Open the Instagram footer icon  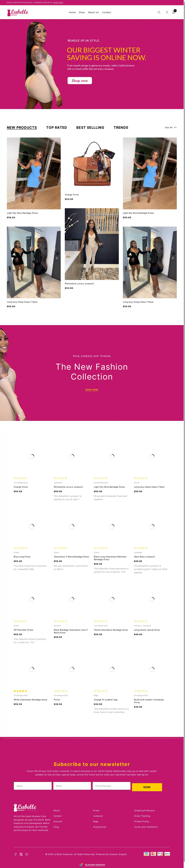click(27, 854)
